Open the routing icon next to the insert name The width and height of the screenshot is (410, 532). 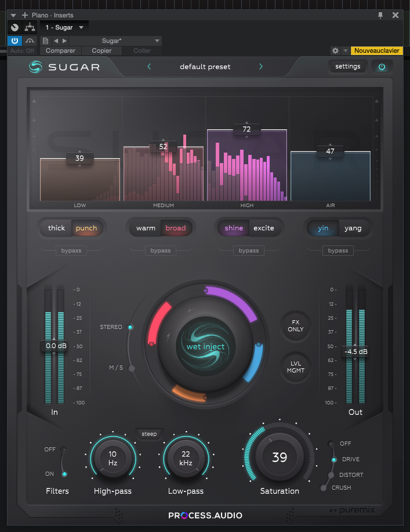30,27
